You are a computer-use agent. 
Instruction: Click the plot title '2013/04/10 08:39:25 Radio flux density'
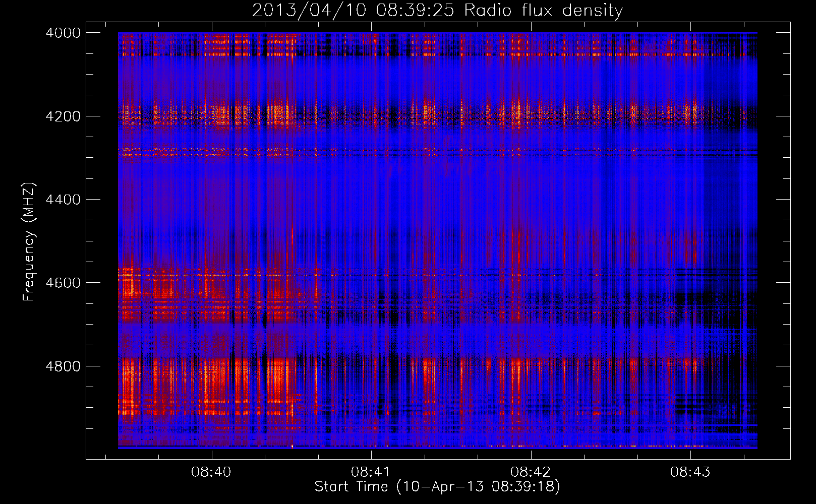pyautogui.click(x=437, y=10)
